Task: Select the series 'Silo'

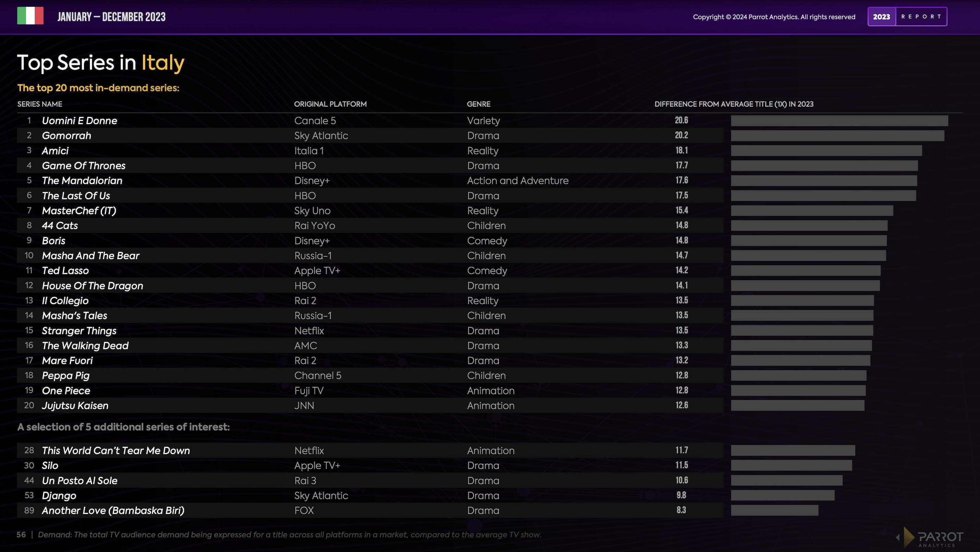Action: coord(50,465)
